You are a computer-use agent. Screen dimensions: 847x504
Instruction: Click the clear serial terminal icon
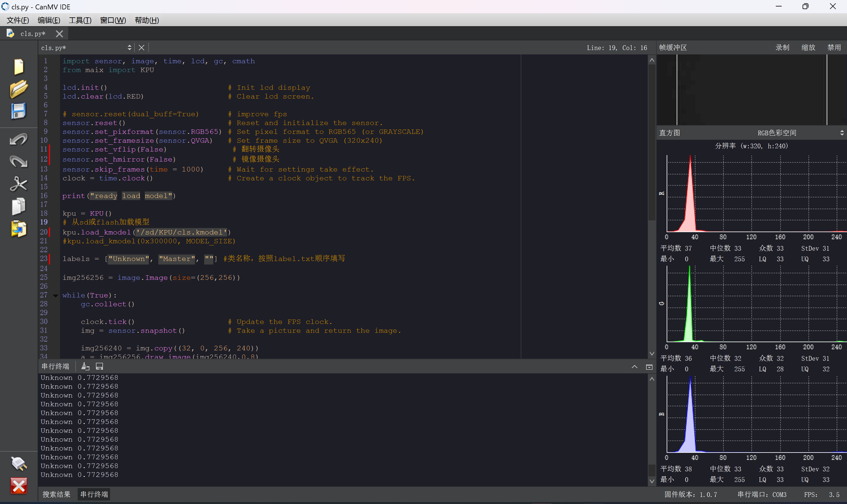coord(85,367)
